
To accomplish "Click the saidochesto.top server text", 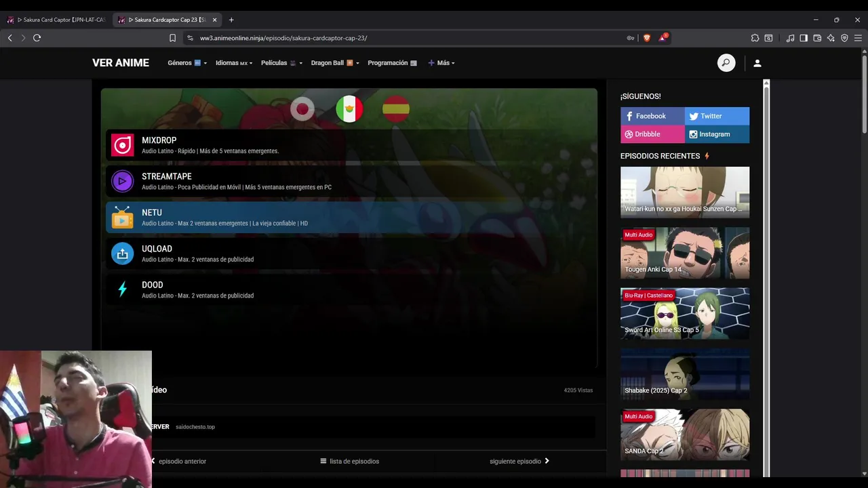I will pyautogui.click(x=195, y=427).
